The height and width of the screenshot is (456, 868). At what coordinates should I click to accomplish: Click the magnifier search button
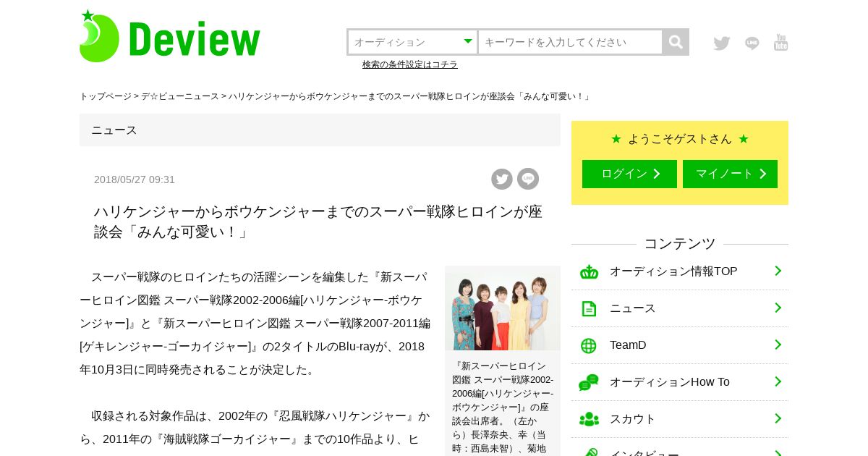point(676,42)
